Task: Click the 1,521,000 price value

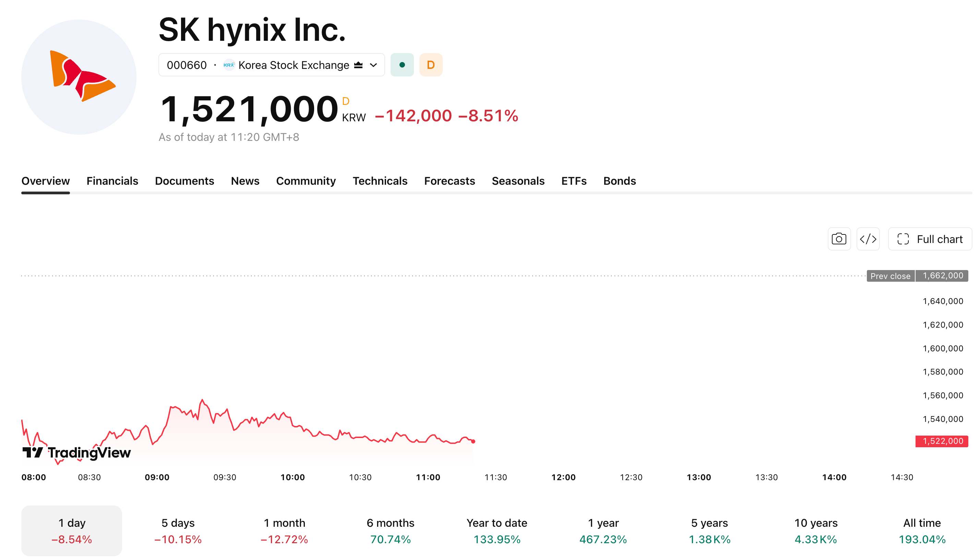Action: (249, 109)
